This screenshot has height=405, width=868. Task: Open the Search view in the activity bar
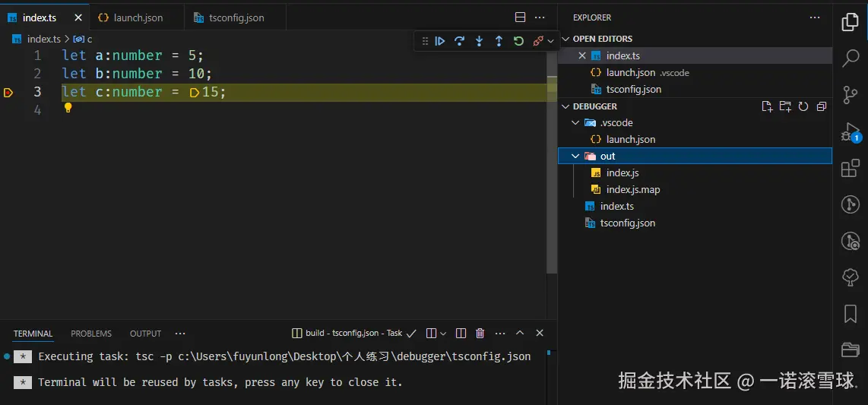851,58
